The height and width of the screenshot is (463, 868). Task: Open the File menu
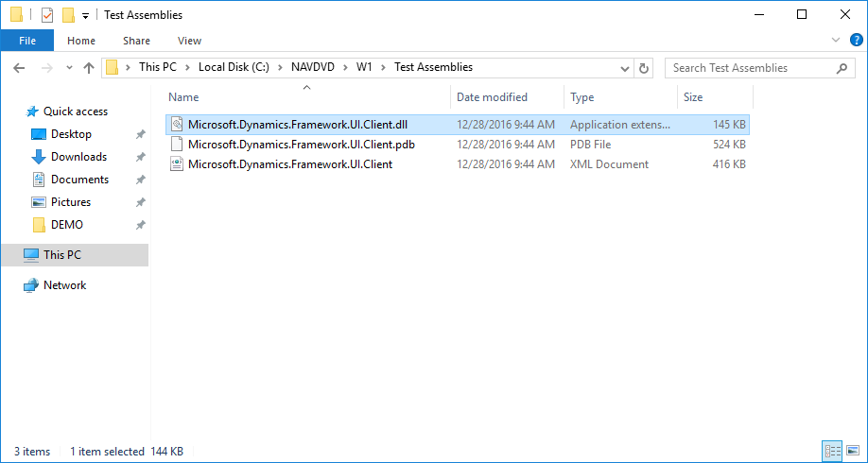point(26,41)
